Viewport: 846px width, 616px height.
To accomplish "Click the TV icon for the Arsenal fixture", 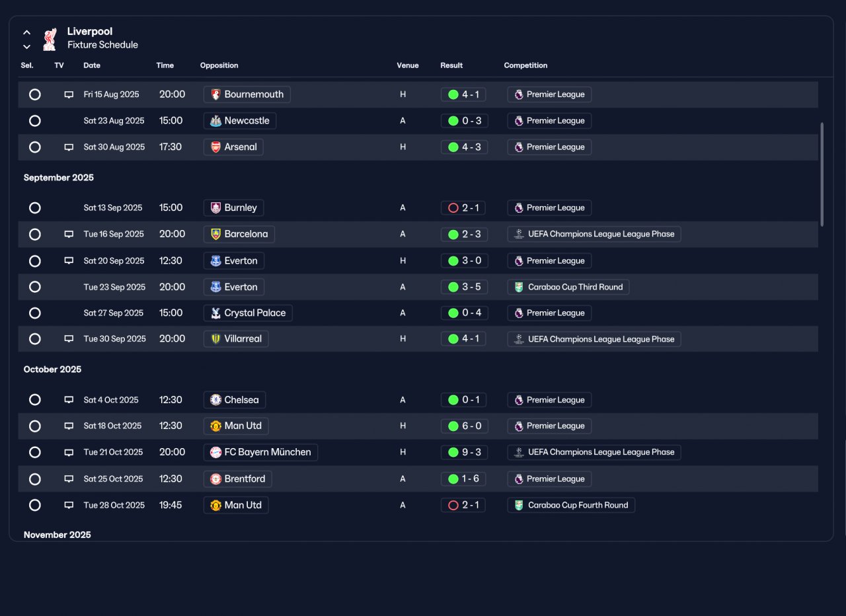I will click(x=69, y=147).
